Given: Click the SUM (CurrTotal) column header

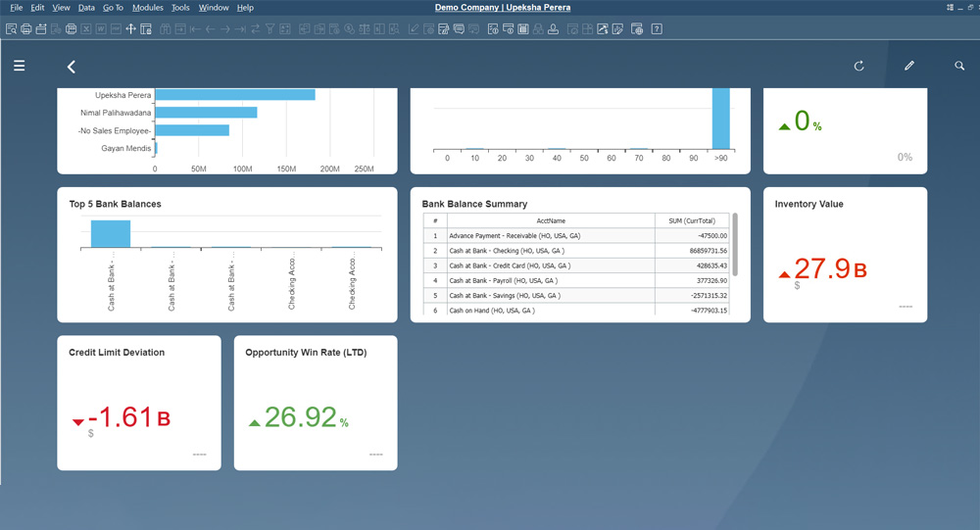Looking at the screenshot, I should (x=692, y=221).
